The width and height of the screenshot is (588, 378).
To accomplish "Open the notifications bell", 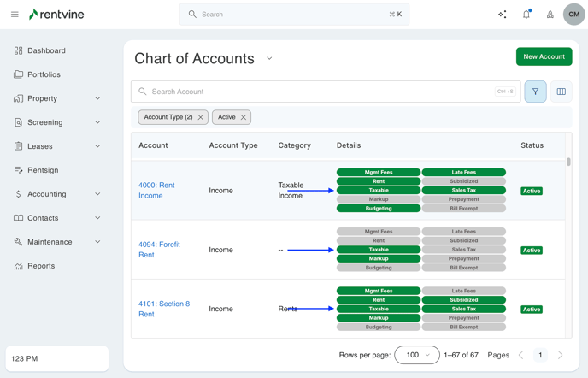I will pyautogui.click(x=526, y=15).
